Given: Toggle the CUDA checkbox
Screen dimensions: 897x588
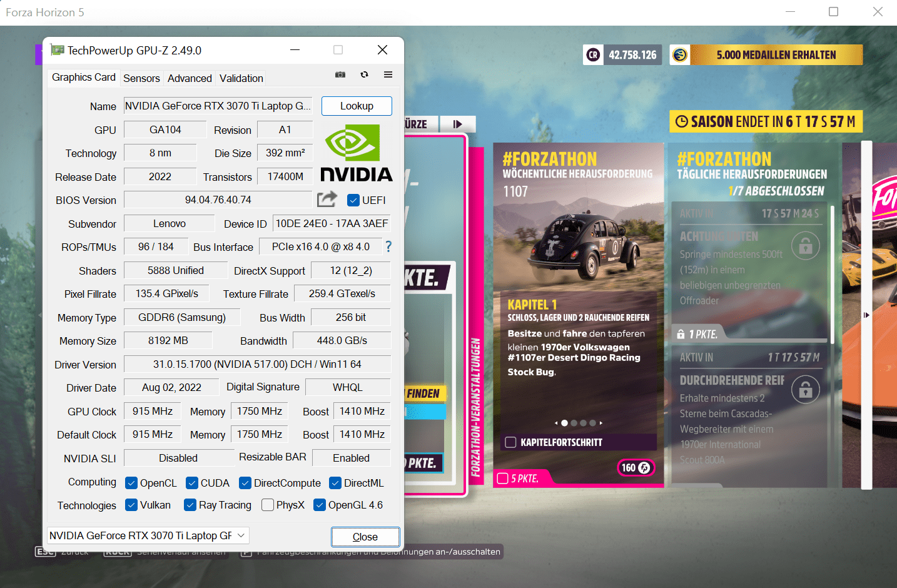Looking at the screenshot, I should click(x=193, y=483).
